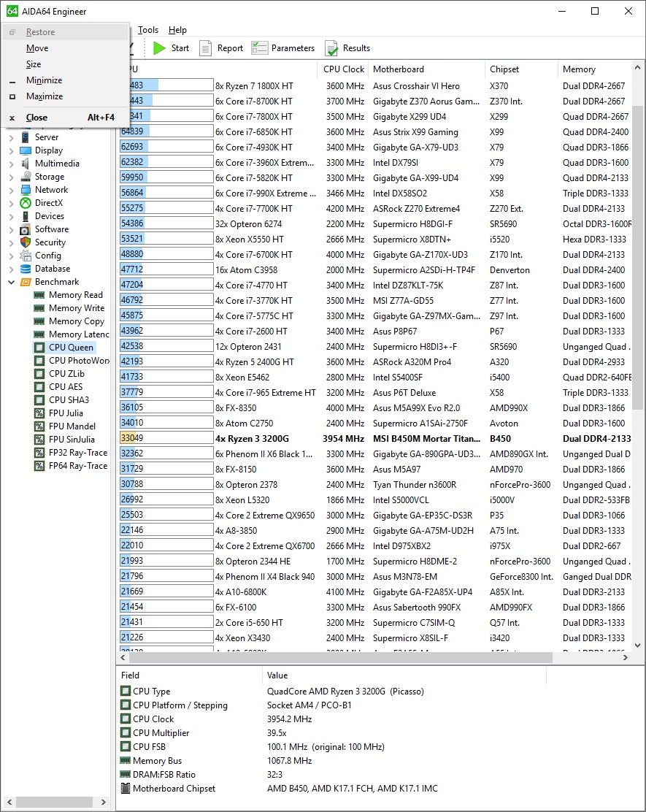Viewport: 646px width, 812px height.
Task: Click the FP64 Ray-Trace percent icon
Action: click(x=39, y=466)
